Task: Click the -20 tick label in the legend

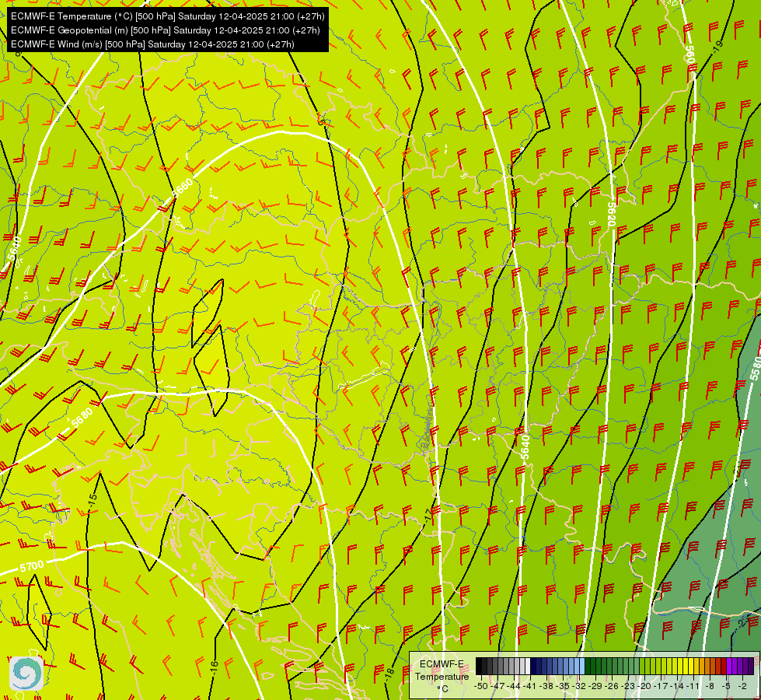Action: (x=644, y=686)
